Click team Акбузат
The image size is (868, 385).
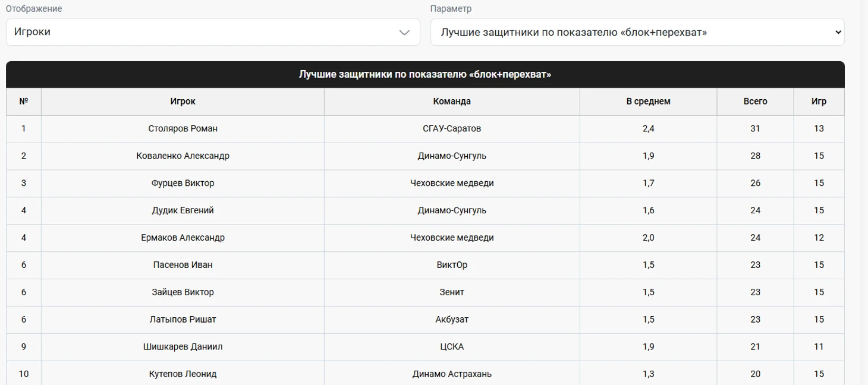tap(452, 320)
